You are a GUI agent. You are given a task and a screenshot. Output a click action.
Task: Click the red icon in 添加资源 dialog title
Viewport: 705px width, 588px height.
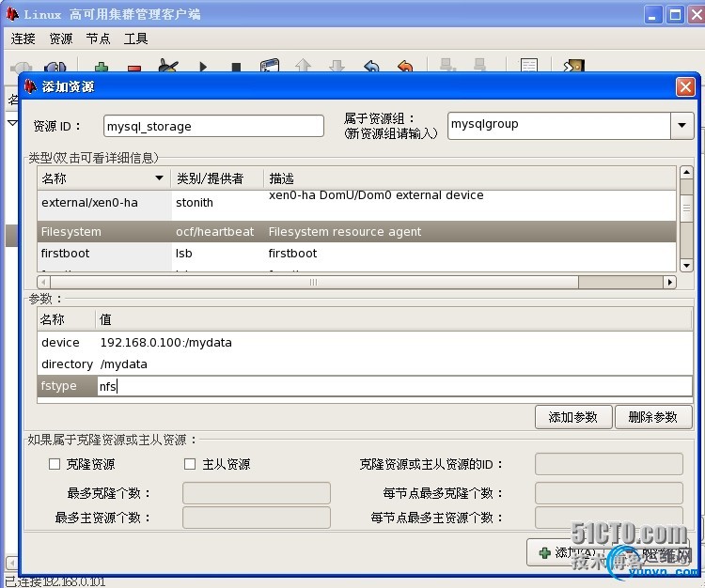click(x=30, y=86)
